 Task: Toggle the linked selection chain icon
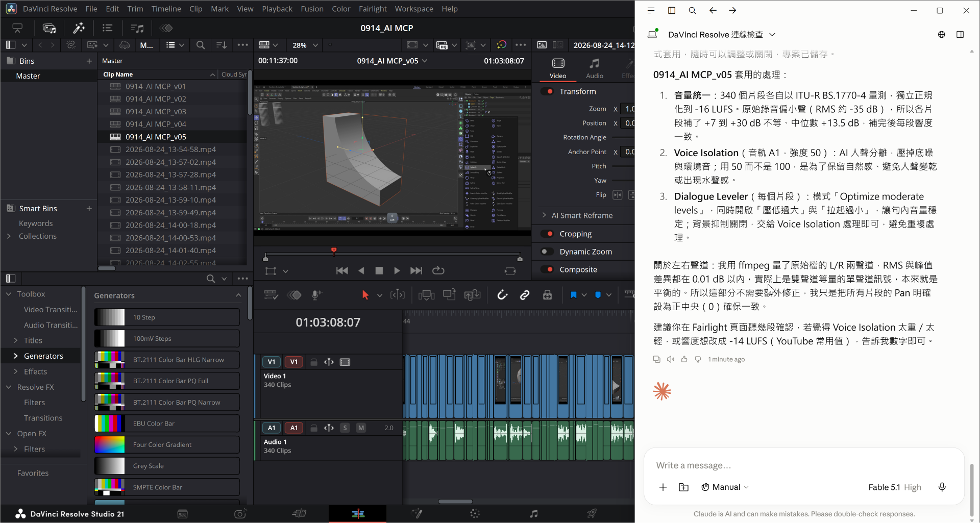(x=525, y=295)
